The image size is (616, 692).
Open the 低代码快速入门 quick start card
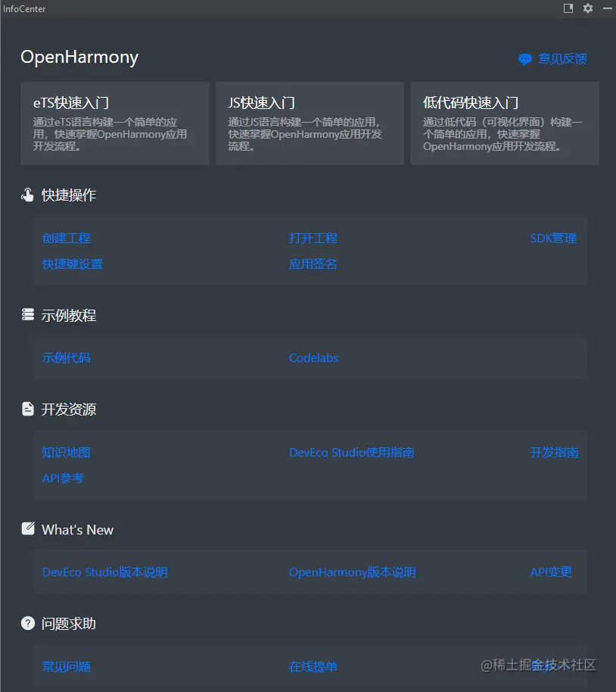tap(504, 123)
